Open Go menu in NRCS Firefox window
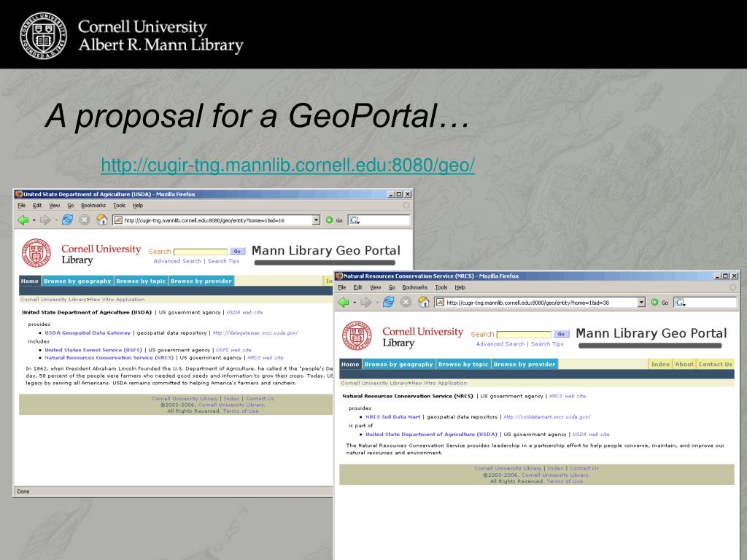This screenshot has height=560, width=747. pyautogui.click(x=392, y=287)
